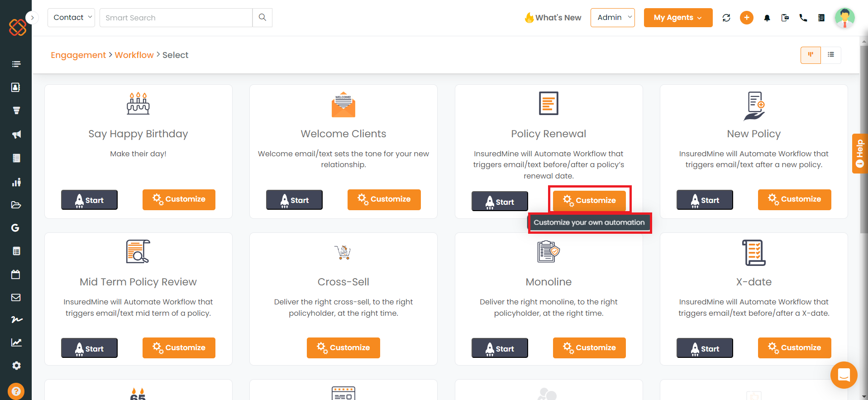
Task: Open the line graph analytics icon in sidebar
Action: [x=16, y=342]
